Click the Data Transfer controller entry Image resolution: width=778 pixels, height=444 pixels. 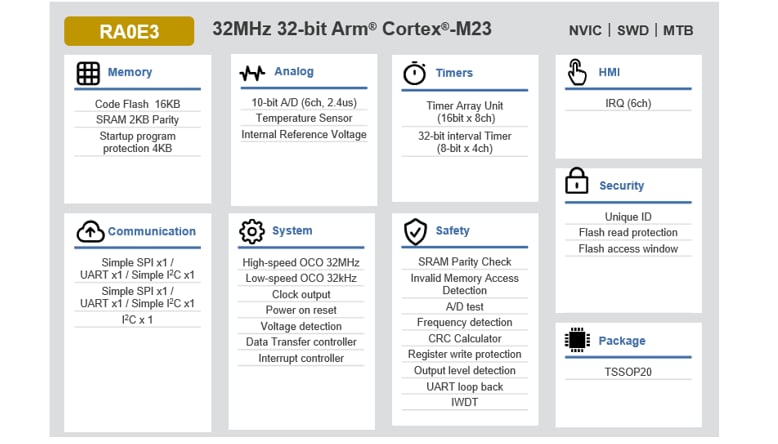(x=301, y=342)
